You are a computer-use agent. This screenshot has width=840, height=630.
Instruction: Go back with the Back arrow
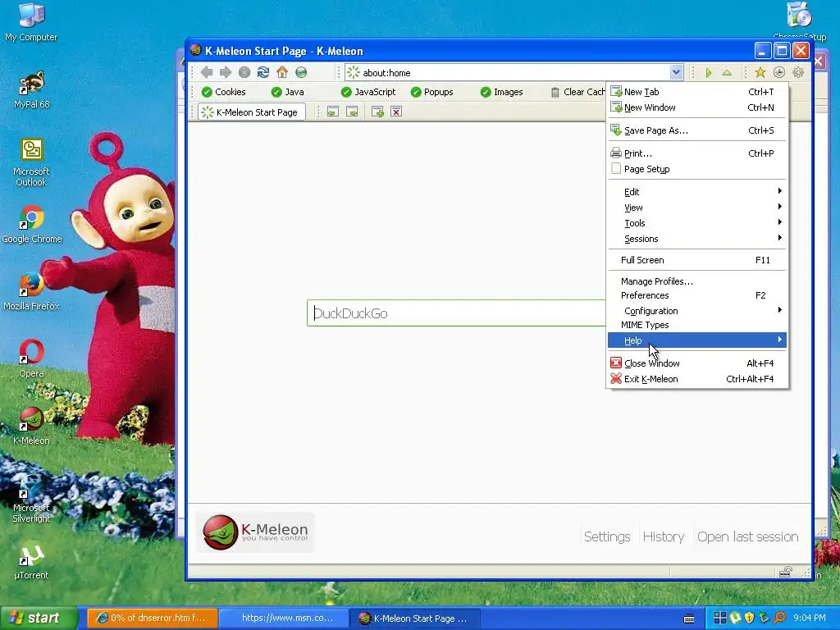click(207, 72)
